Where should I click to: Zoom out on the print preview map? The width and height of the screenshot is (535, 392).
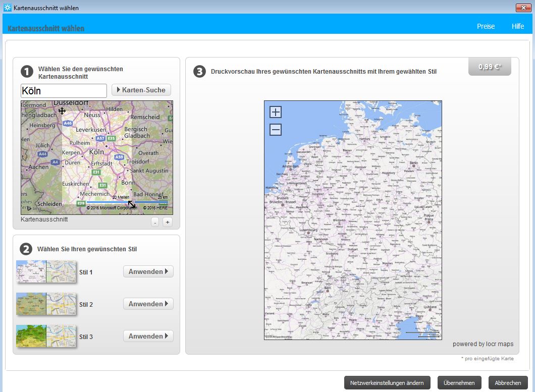276,130
